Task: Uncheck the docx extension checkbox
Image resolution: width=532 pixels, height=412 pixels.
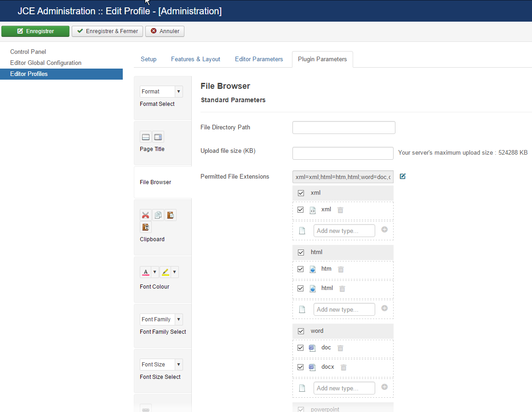Action: [x=301, y=367]
